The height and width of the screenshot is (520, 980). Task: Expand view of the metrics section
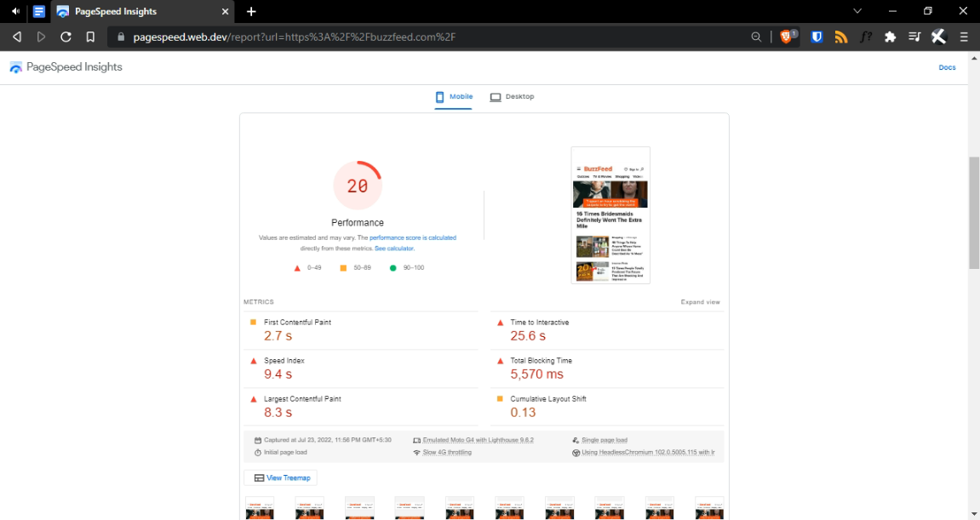(700, 302)
